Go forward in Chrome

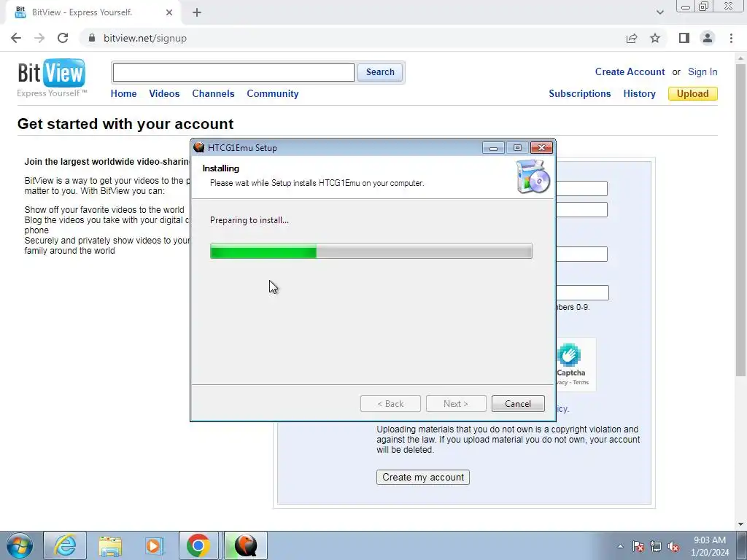tap(39, 38)
